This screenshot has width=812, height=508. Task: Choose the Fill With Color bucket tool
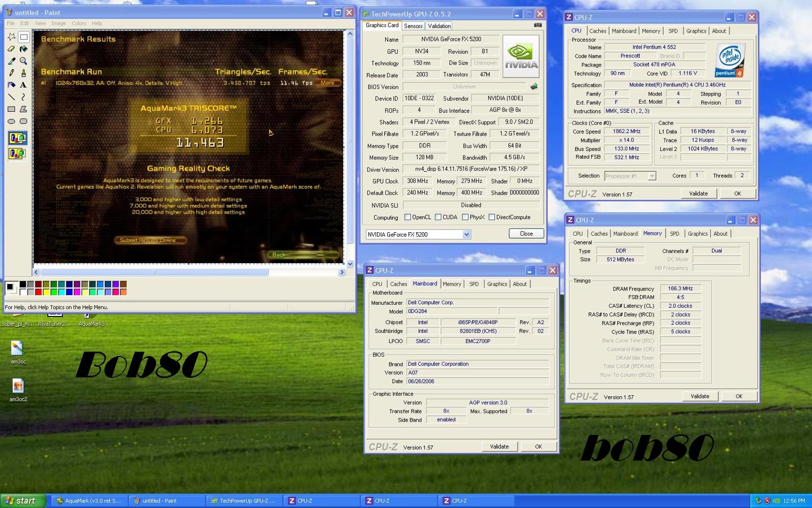click(23, 49)
